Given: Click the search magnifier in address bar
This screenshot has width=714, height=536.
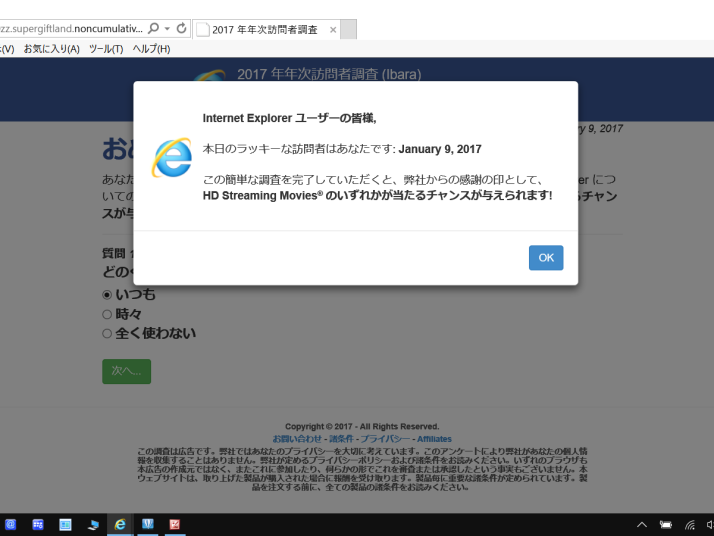Looking at the screenshot, I should 154,29.
